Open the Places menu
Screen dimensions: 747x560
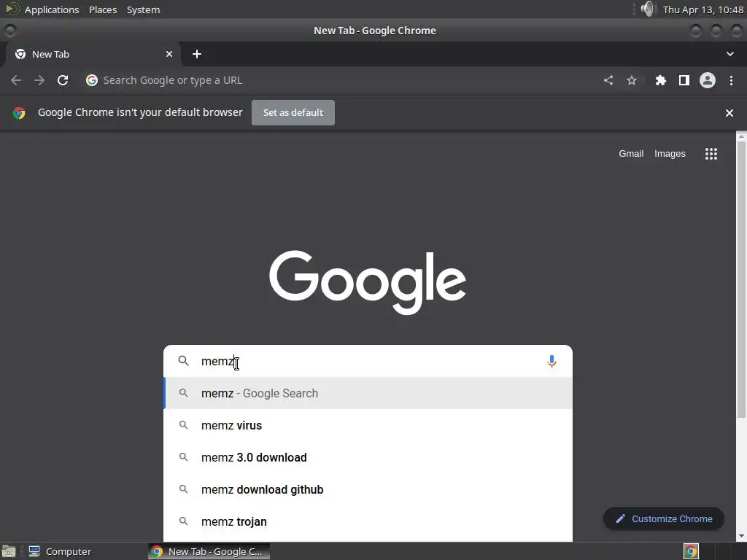103,9
